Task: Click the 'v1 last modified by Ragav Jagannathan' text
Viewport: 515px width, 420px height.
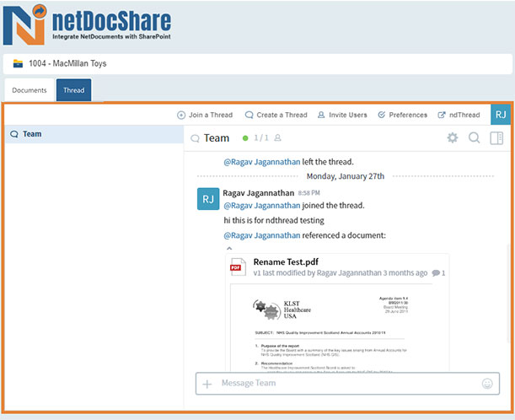Action: pos(317,273)
